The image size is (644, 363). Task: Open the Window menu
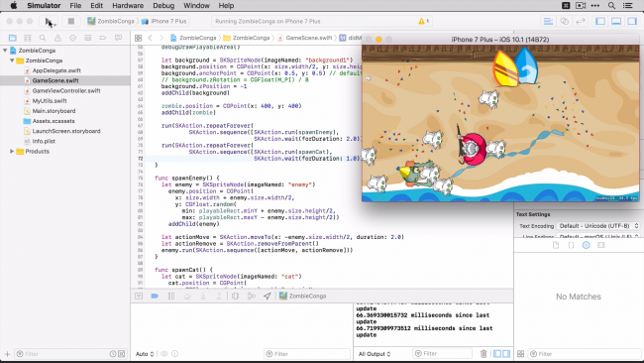196,5
